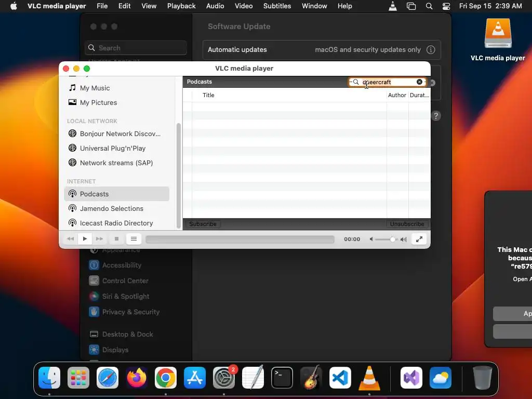Viewport: 532px width, 399px height.
Task: Toggle the playlist view button
Action: click(134, 239)
